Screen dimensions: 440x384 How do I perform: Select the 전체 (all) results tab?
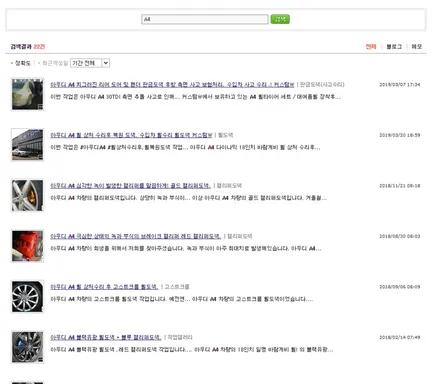coord(371,46)
